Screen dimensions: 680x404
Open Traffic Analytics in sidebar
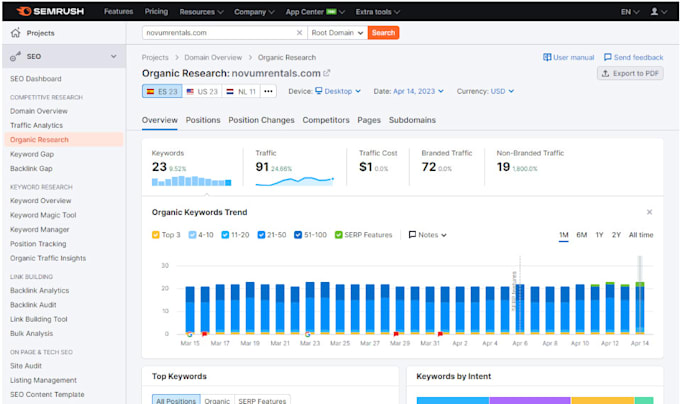36,125
